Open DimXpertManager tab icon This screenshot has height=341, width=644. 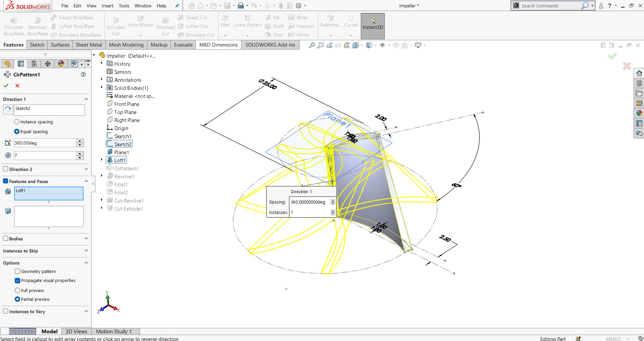click(48, 64)
